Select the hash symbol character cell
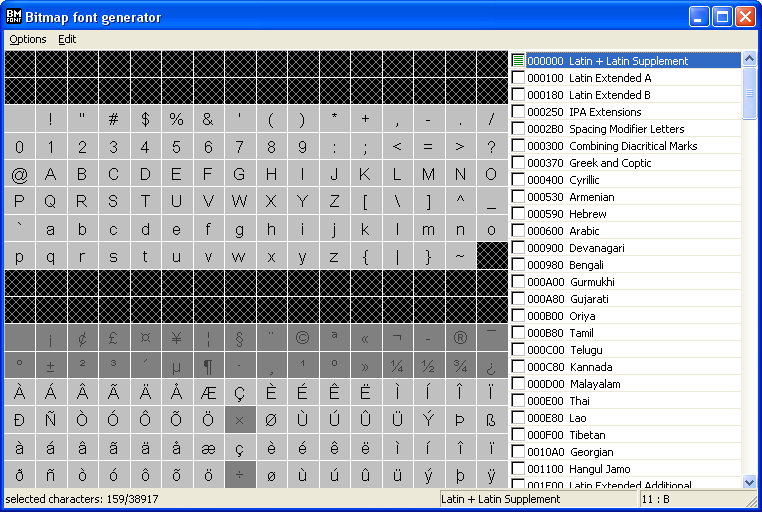 114,119
